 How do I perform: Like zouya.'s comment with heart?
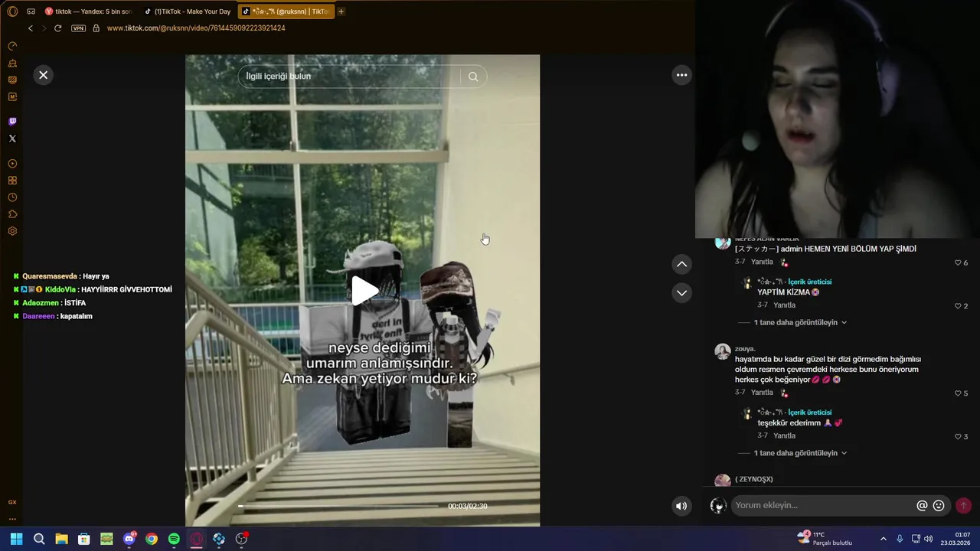pyautogui.click(x=958, y=393)
